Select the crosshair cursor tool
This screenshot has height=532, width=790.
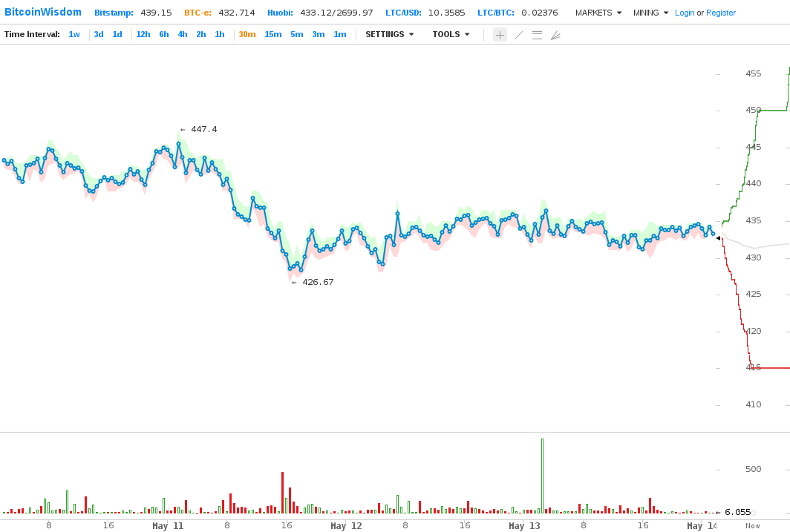(x=500, y=35)
